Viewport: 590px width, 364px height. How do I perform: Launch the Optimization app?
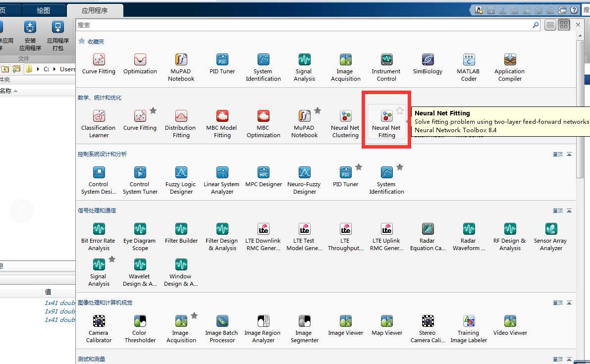click(140, 64)
